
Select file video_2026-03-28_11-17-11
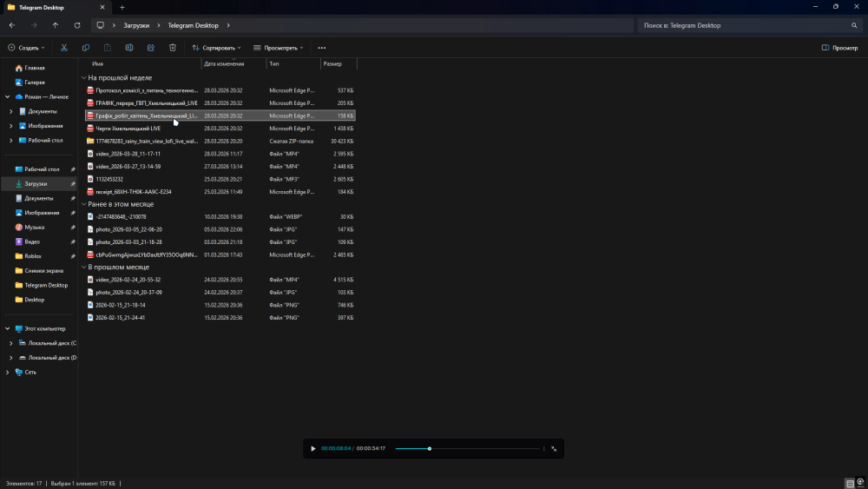220,154
